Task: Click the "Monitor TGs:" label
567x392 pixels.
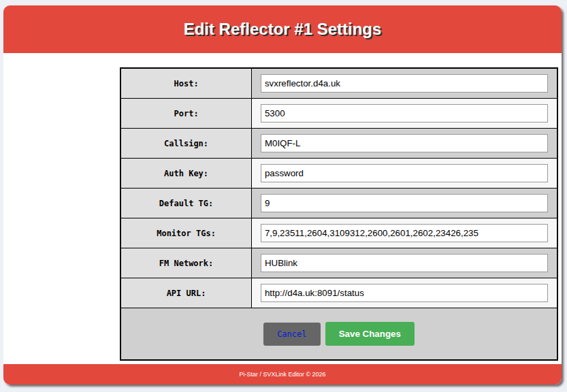Action: point(186,233)
